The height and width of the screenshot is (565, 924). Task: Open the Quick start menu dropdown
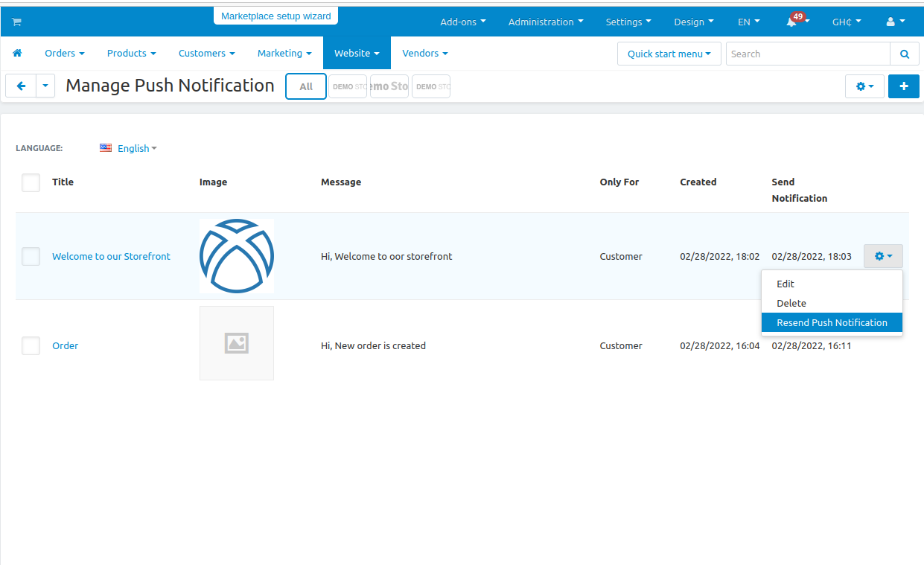point(669,54)
